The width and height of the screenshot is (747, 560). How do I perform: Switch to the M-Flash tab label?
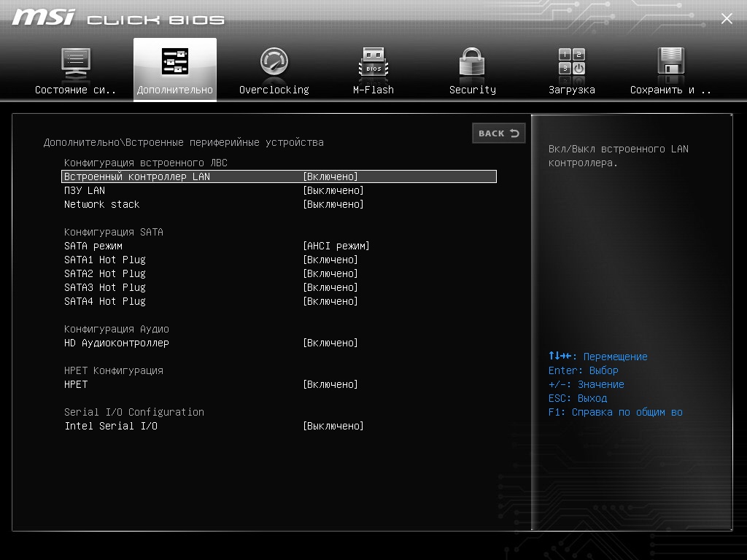(x=373, y=90)
